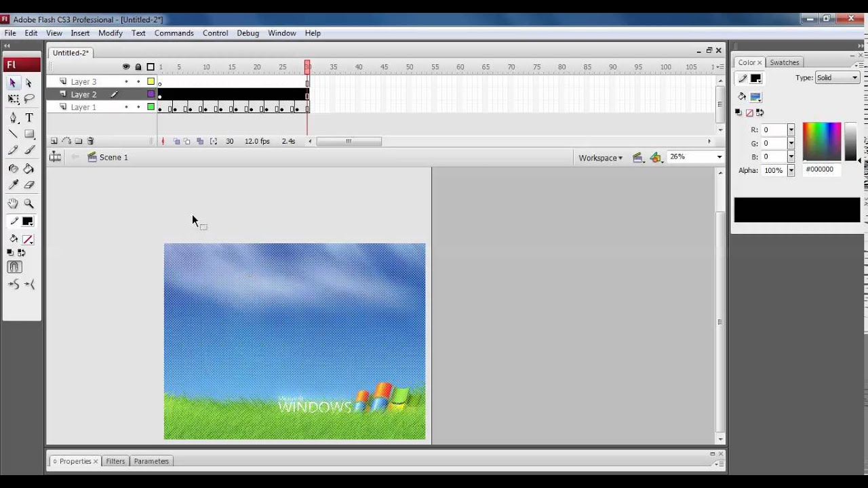Select the Zoom magnifier tool

coord(29,203)
